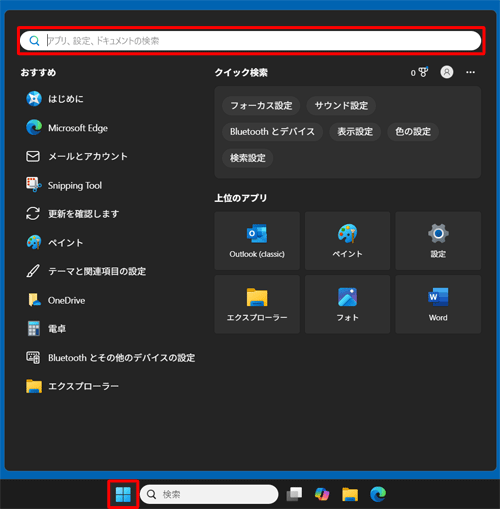Click the はじめに app icon
This screenshot has height=509, width=500.
(x=34, y=99)
